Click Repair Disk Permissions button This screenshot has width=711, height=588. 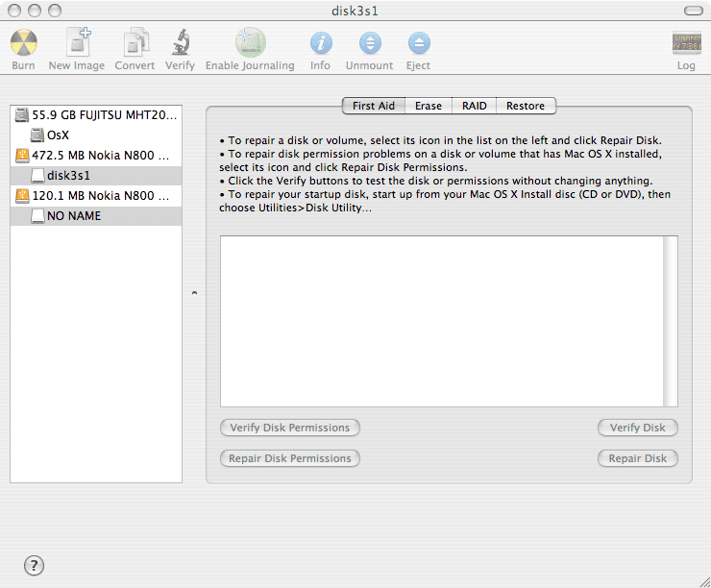coord(290,458)
